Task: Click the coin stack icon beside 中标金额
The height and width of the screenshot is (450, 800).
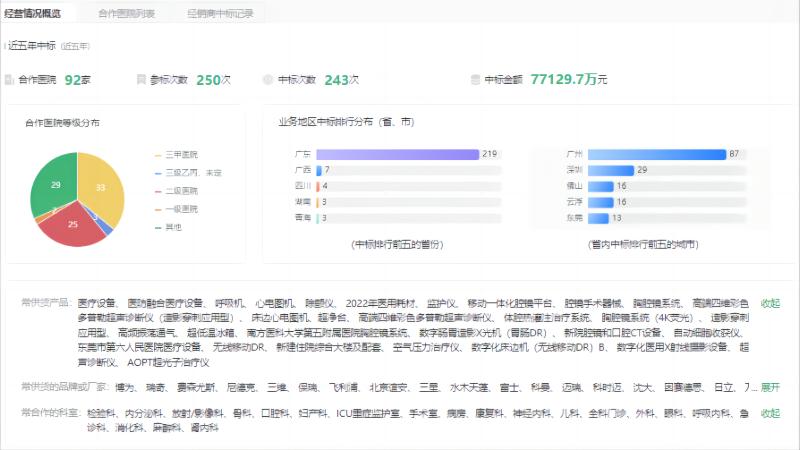Action: (475, 80)
